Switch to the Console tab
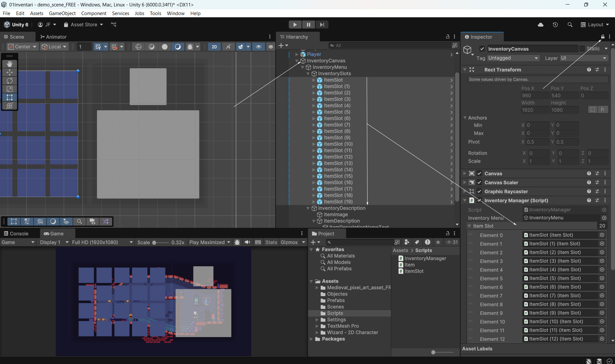 tap(16, 234)
